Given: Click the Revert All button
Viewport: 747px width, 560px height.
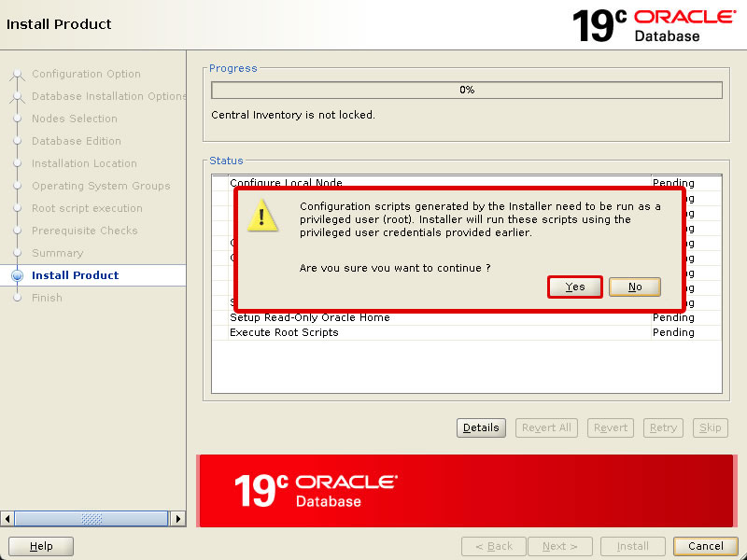Looking at the screenshot, I should (546, 427).
